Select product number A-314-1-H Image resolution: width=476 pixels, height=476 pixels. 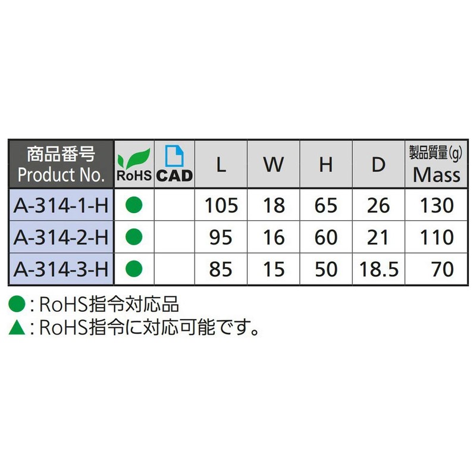(x=61, y=206)
